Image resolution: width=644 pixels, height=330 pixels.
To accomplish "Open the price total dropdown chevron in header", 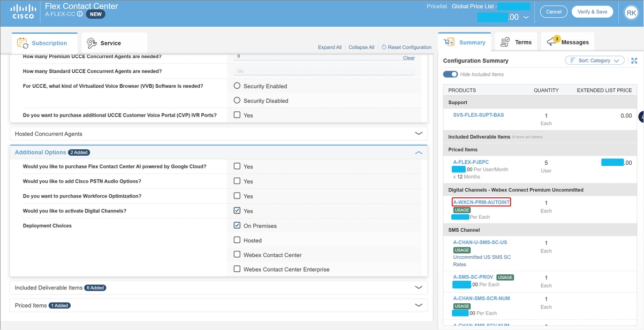I will (x=526, y=17).
